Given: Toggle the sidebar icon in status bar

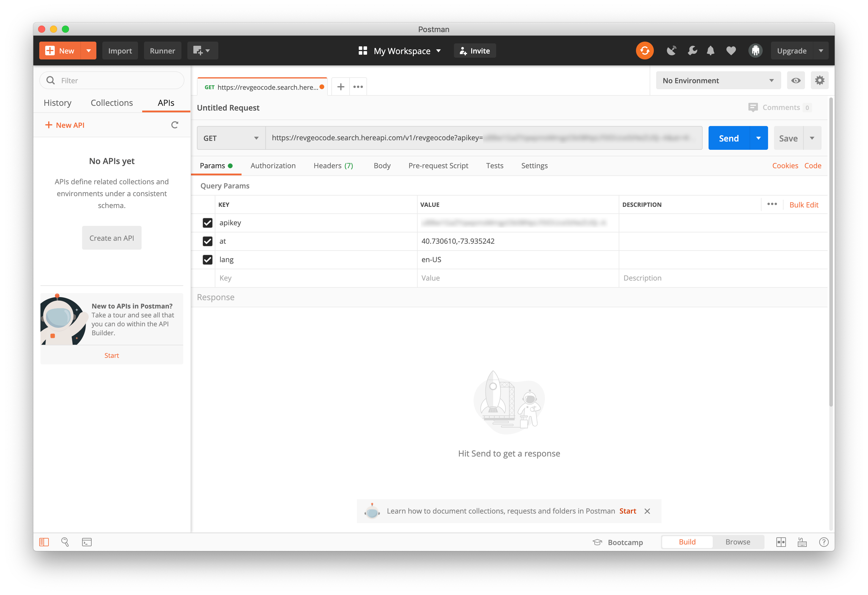Looking at the screenshot, I should (44, 542).
